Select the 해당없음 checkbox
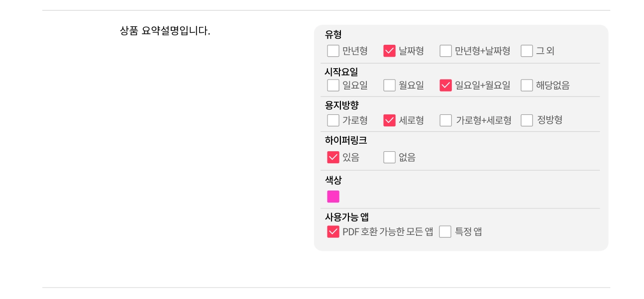 coord(527,85)
